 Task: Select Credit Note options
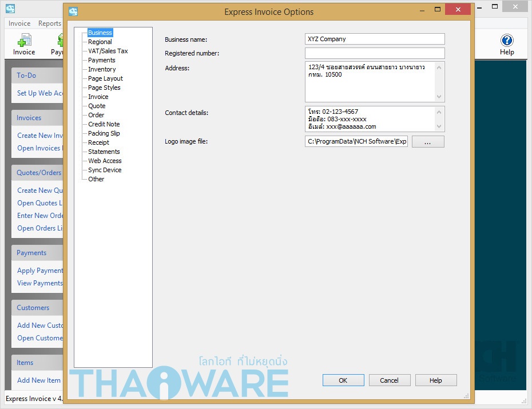coord(104,124)
